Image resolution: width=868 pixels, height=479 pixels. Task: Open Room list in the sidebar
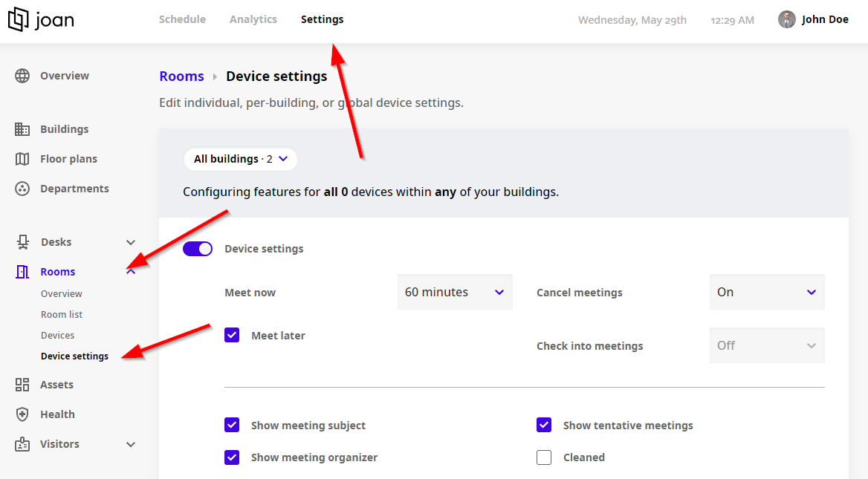pos(62,314)
